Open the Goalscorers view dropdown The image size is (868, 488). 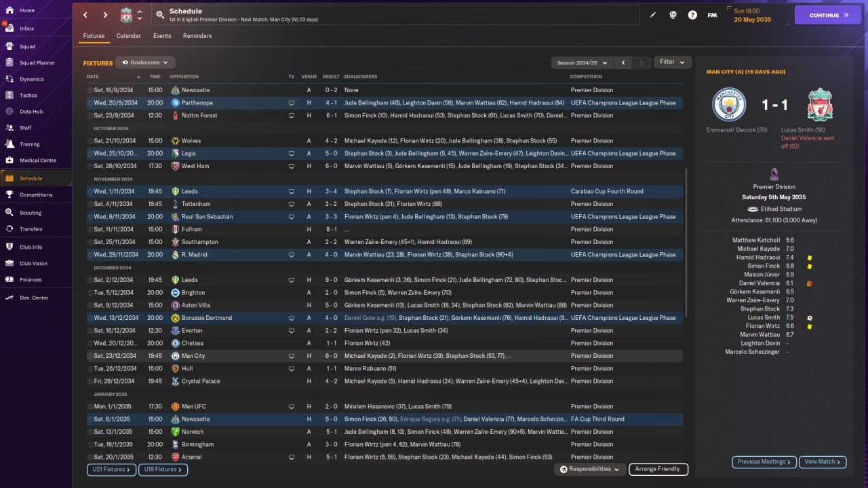[145, 62]
